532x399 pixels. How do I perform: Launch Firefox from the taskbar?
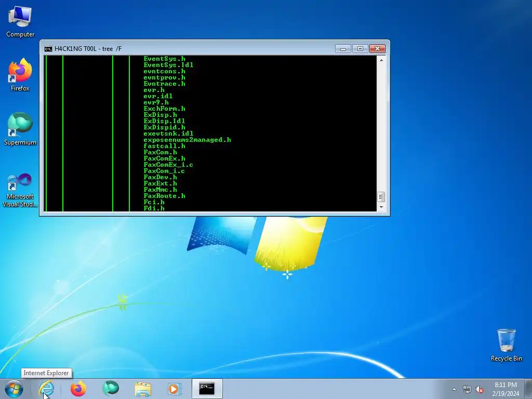click(x=78, y=389)
